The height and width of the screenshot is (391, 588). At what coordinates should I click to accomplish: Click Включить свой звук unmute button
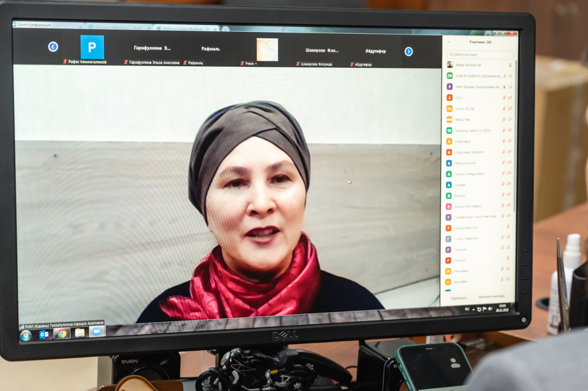click(491, 296)
